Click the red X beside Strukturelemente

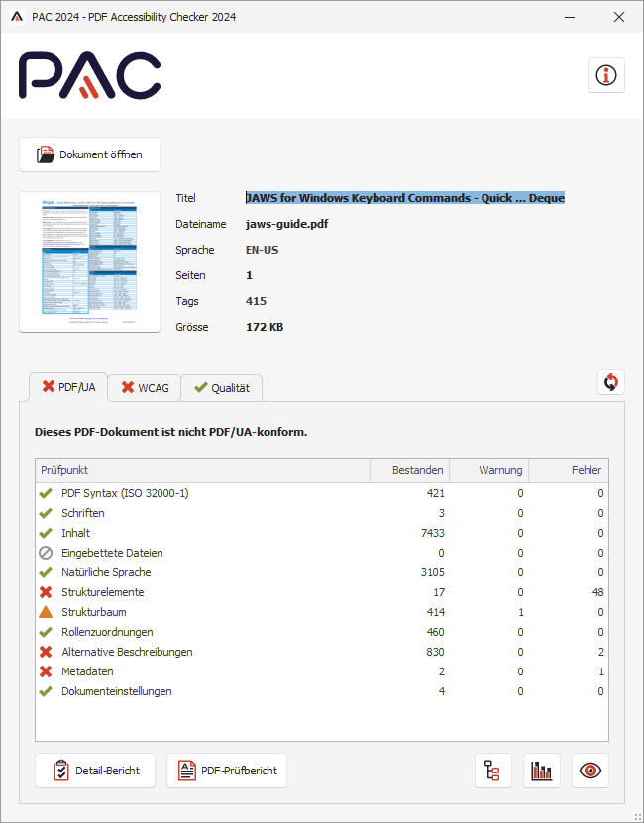[x=46, y=592]
